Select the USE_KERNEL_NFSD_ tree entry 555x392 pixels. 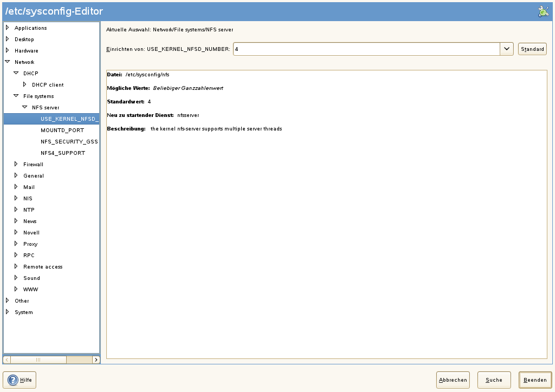[x=51, y=119]
